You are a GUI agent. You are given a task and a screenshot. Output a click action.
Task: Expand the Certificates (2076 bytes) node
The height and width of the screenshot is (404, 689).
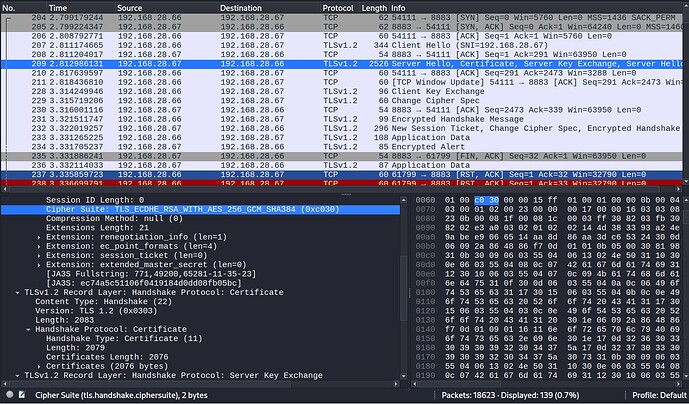(x=39, y=366)
